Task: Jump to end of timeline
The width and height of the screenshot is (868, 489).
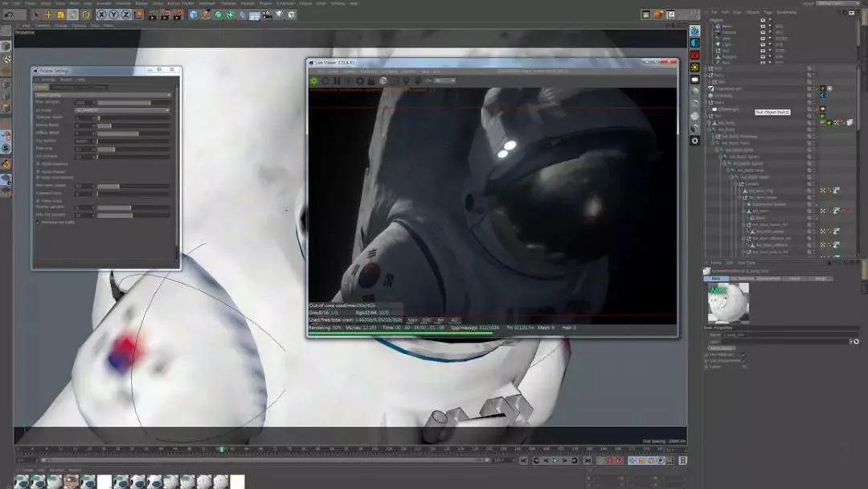Action: pyautogui.click(x=588, y=461)
